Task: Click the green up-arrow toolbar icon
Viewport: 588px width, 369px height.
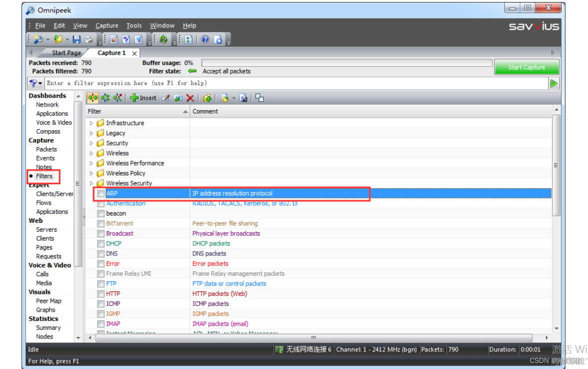Action: pyautogui.click(x=164, y=39)
